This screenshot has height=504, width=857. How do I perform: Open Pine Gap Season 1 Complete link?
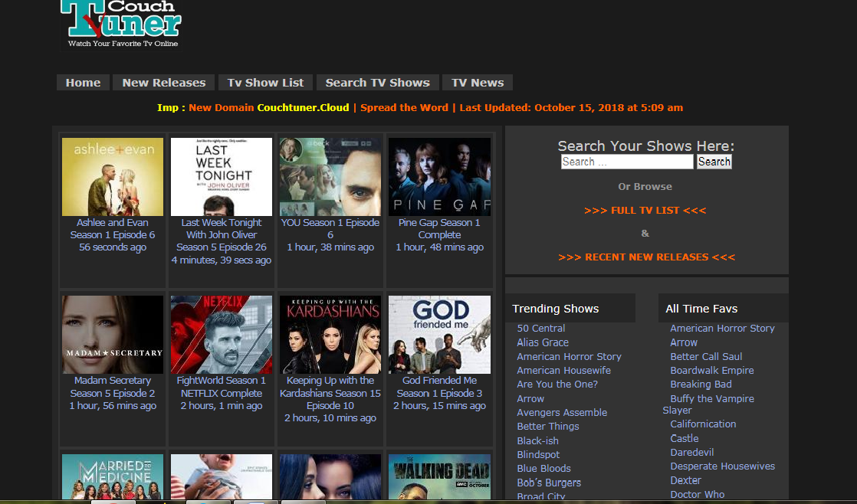click(439, 229)
